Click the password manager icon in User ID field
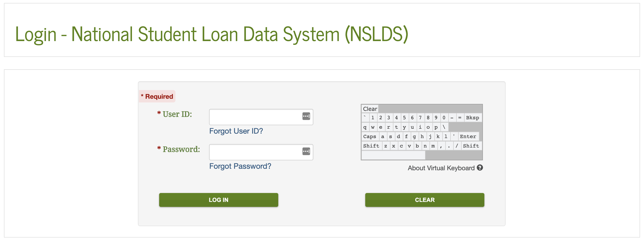Image resolution: width=644 pixels, height=242 pixels. coord(306,116)
